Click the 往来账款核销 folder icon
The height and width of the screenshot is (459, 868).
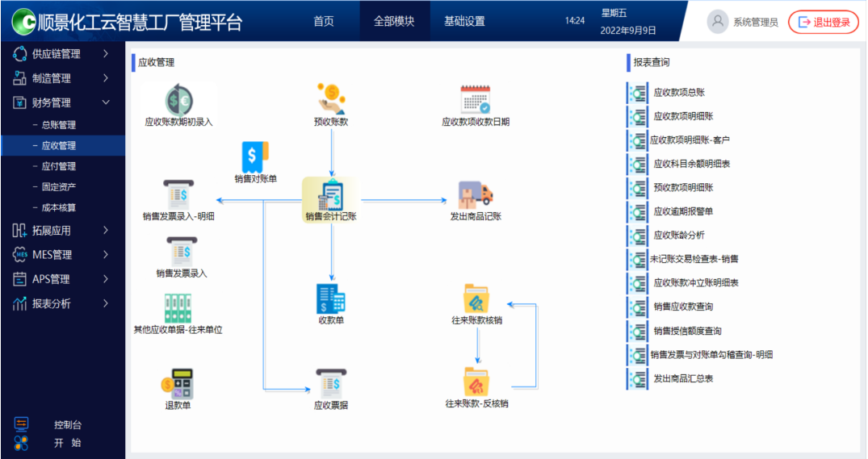(476, 298)
